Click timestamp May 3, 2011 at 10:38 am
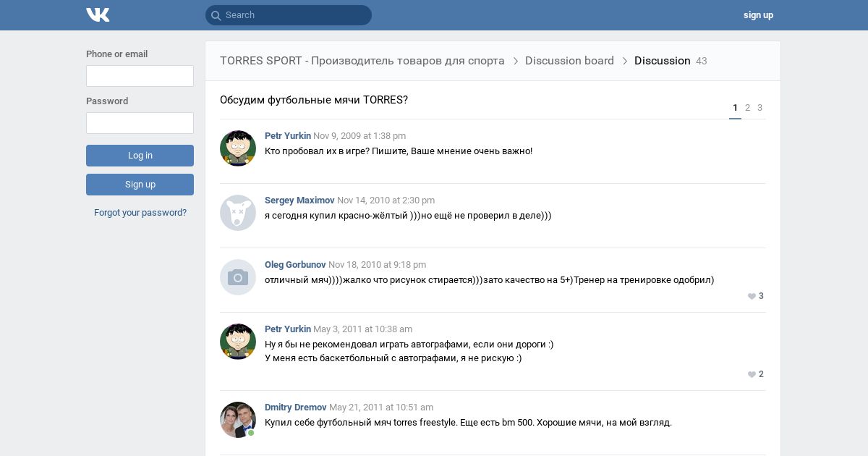The width and height of the screenshot is (868, 456). click(363, 329)
